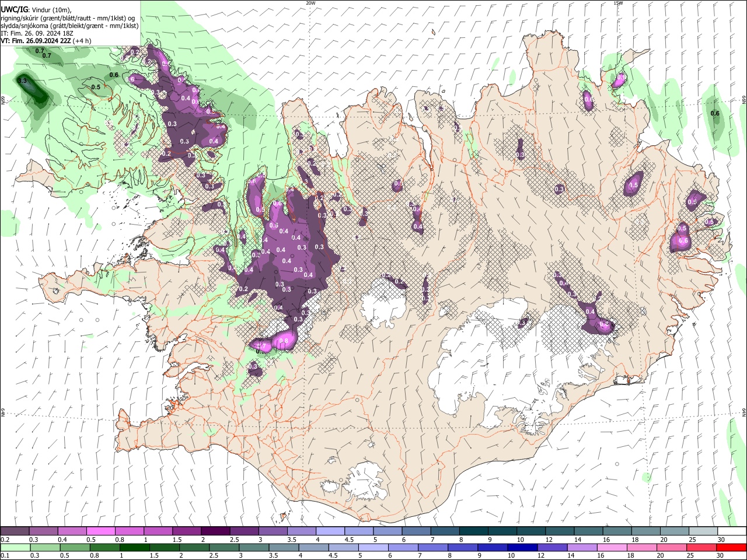
Task: Click the 'IT: Fim. 26. 09. 2024 18Z' line
Action: click(37, 33)
